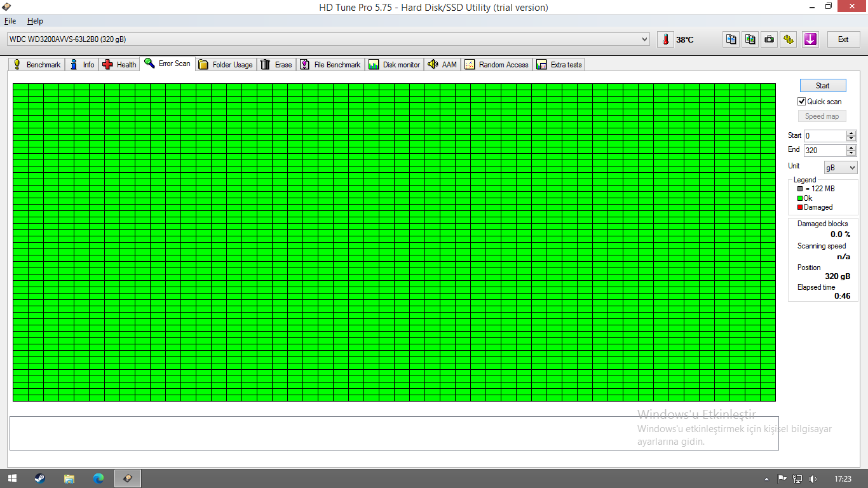The image size is (868, 488).
Task: Open the volume control in system tray
Action: click(813, 478)
